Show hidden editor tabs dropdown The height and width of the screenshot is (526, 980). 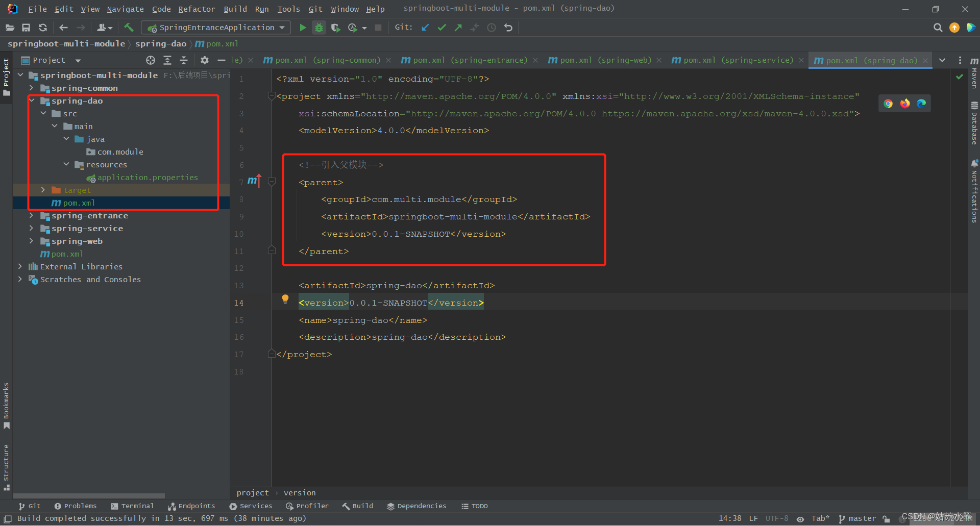942,60
